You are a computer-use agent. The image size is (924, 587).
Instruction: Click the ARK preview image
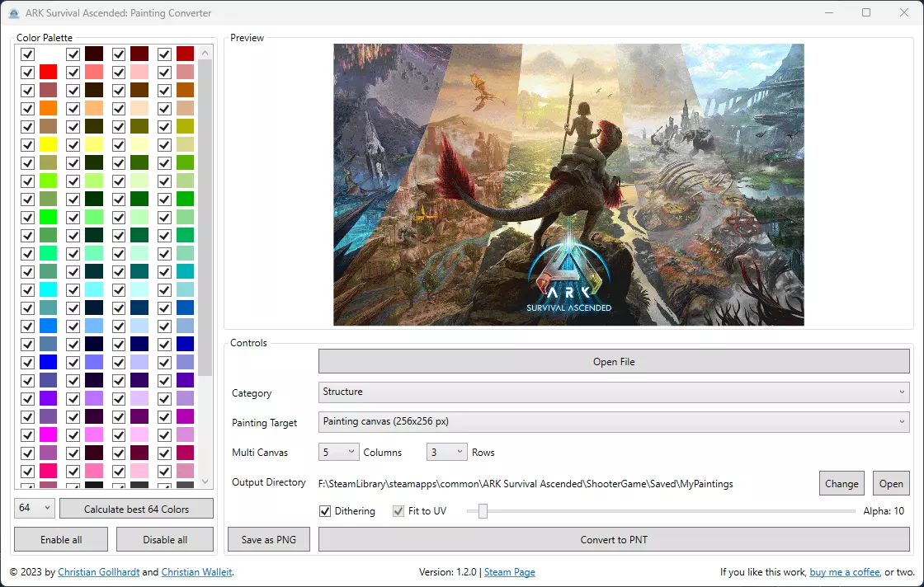(568, 185)
